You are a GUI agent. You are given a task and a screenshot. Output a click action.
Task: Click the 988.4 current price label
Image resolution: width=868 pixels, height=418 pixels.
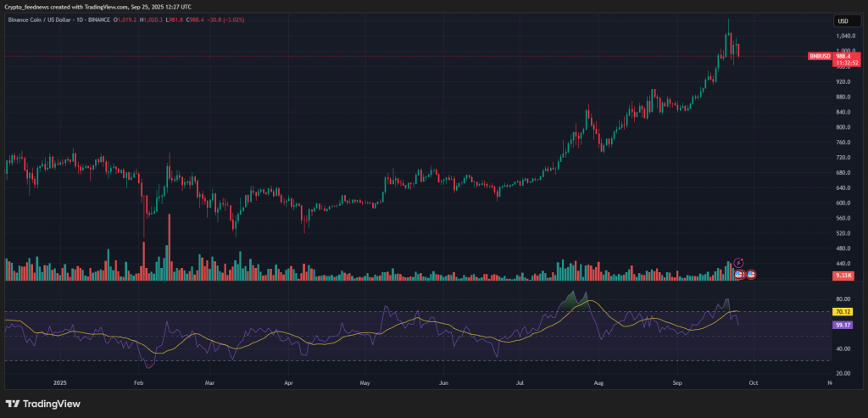pyautogui.click(x=843, y=56)
